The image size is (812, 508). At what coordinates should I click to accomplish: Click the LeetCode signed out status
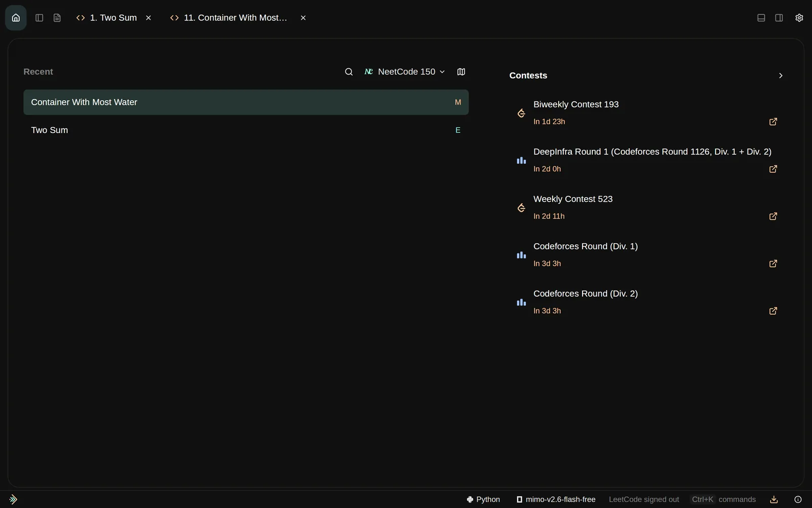[644, 499]
